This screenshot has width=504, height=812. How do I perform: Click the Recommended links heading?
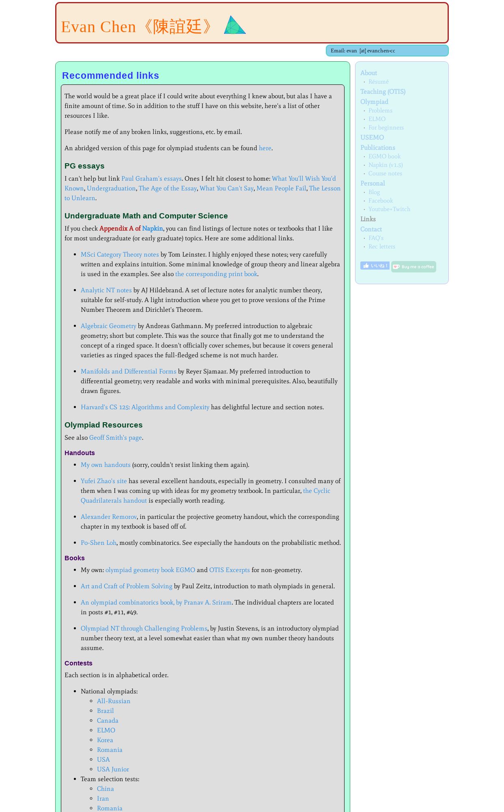tap(110, 76)
